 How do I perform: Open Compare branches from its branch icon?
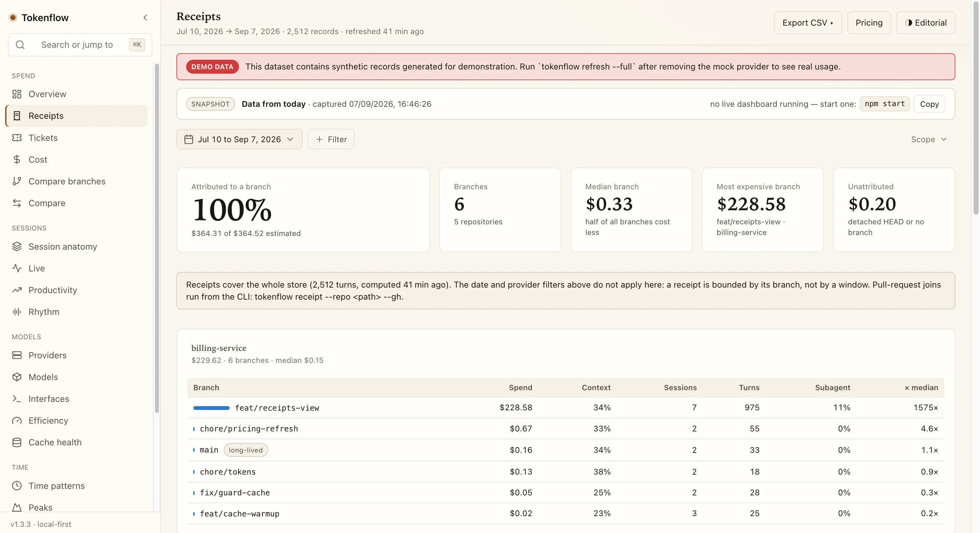17,181
